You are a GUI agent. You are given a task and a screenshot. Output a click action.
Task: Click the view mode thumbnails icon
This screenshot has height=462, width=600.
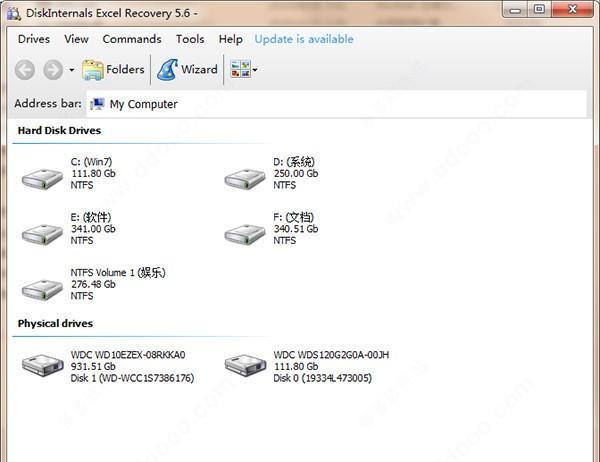coord(240,69)
